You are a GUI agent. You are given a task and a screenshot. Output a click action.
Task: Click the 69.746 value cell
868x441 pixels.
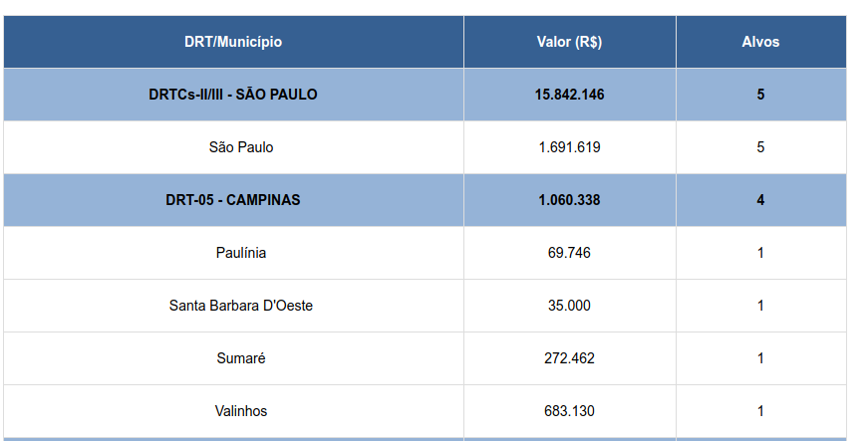(x=570, y=253)
